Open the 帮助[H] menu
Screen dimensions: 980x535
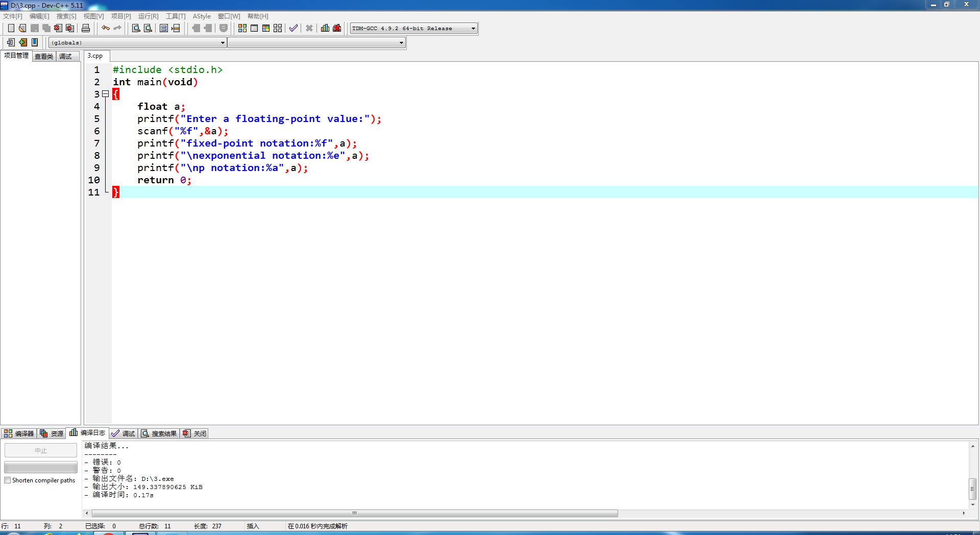pos(258,16)
